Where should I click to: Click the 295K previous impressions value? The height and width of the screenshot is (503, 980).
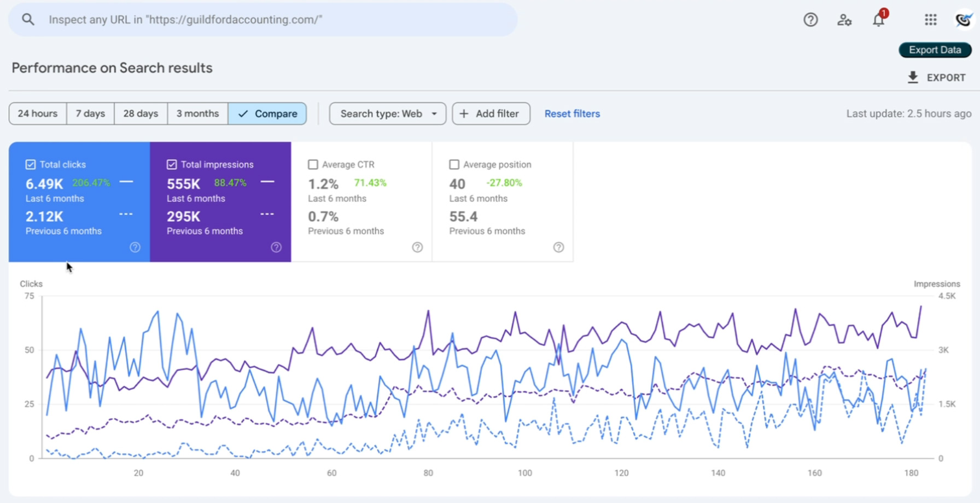coord(183,217)
